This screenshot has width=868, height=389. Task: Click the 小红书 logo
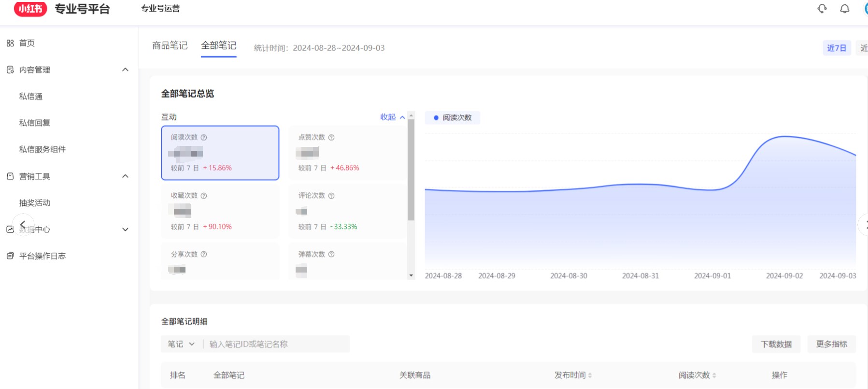30,9
